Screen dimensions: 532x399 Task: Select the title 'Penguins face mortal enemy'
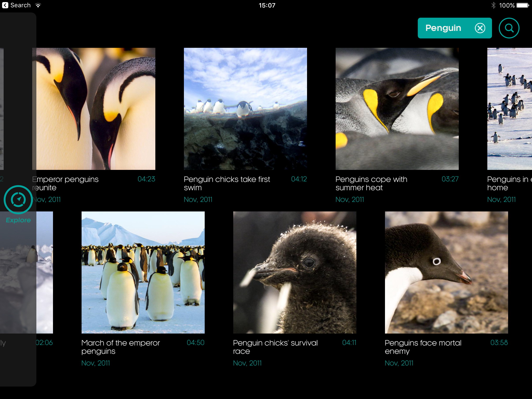tap(423, 347)
